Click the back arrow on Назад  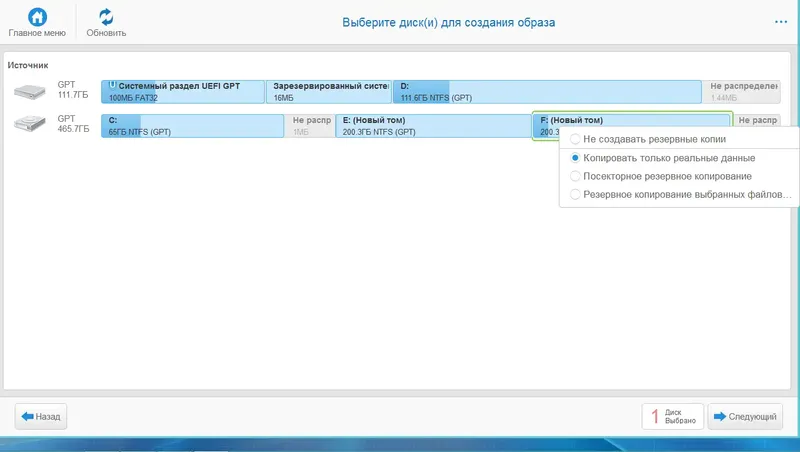pos(28,416)
